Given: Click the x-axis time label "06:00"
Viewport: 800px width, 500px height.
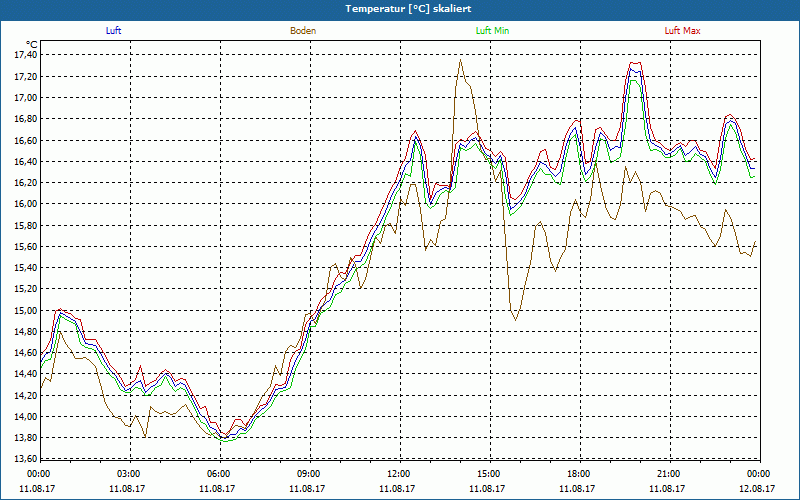Looking at the screenshot, I should click(217, 474).
